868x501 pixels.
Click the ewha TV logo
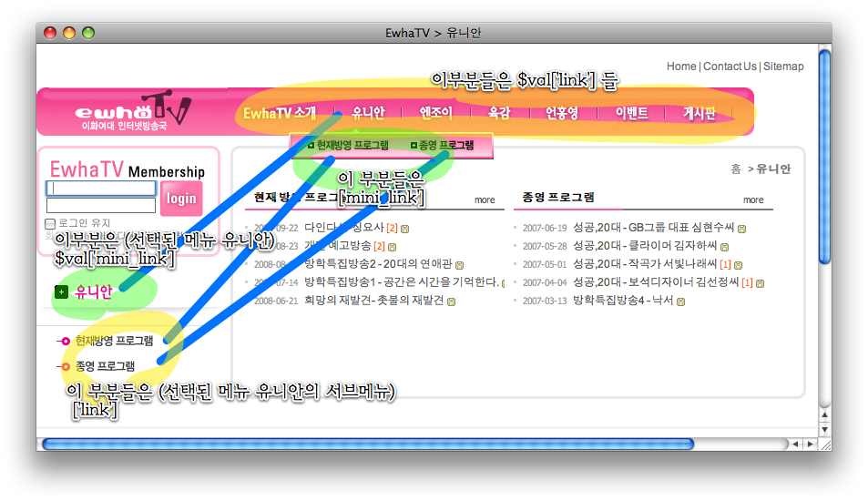click(x=133, y=110)
